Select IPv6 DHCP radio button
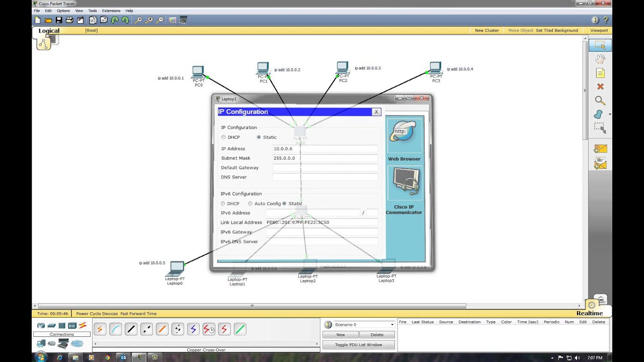The image size is (644, 362). tap(223, 204)
